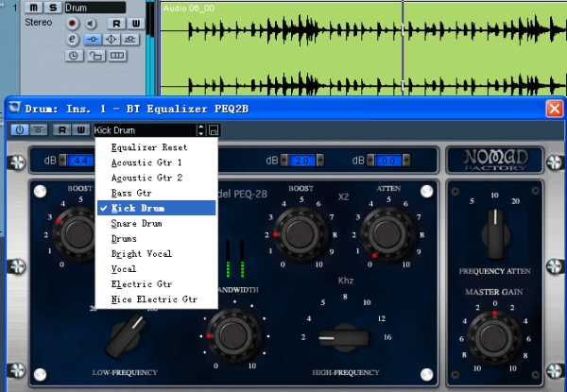Click the save preset floppy icon
This screenshot has height=392, width=567.
[x=214, y=130]
